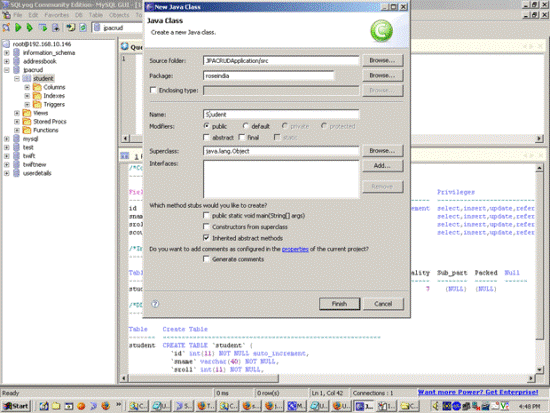The image size is (550, 413).
Task: Click the folder icon in quick launch bar
Action: pyautogui.click(x=56, y=406)
